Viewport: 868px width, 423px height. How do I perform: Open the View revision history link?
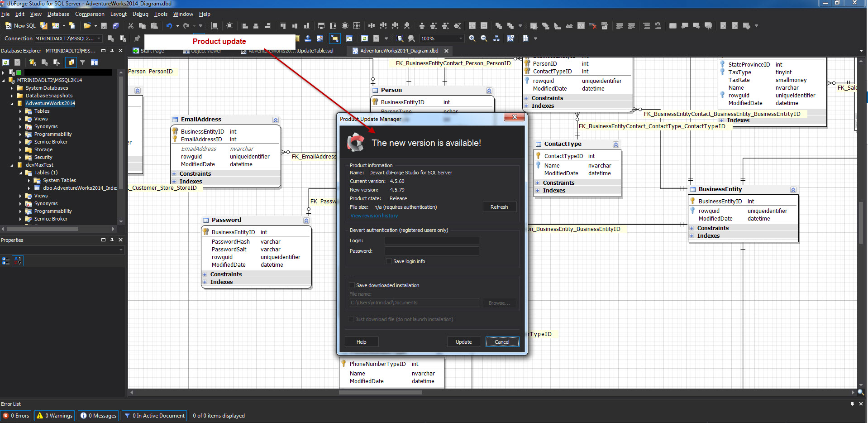point(374,216)
